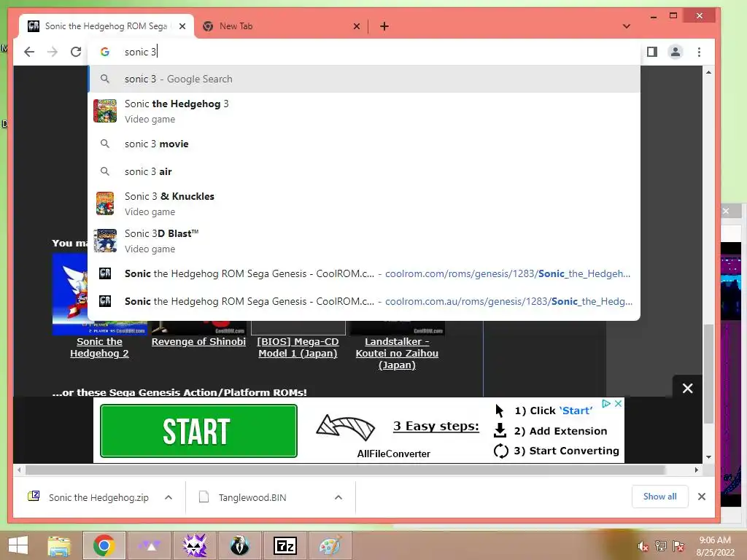
Task: Click horizontal scrollbar right arrow
Action: pos(696,470)
